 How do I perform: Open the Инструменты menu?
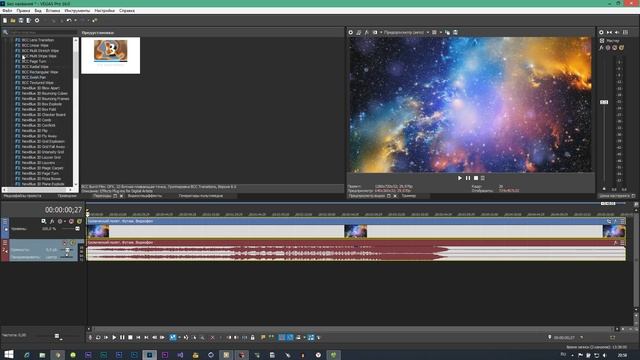click(x=77, y=11)
